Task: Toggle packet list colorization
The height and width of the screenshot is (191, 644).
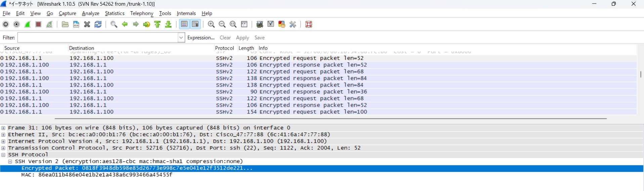Action: (184, 24)
